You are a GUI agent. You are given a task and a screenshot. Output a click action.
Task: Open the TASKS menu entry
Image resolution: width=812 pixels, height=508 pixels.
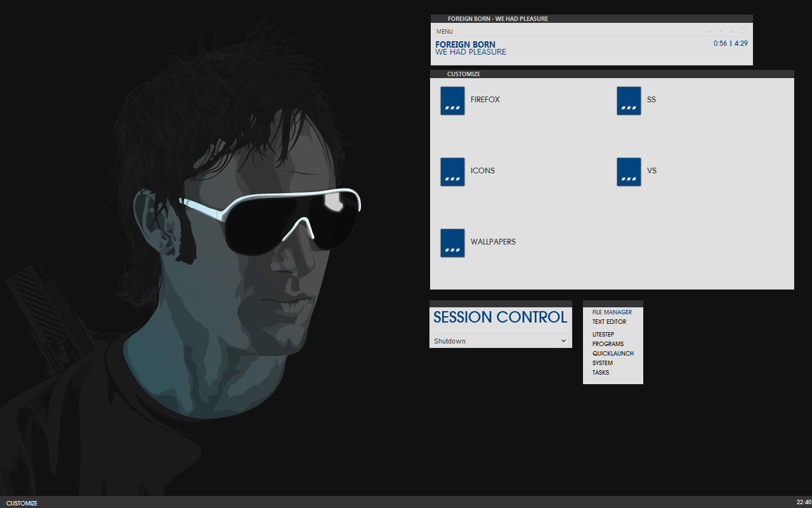coord(601,373)
